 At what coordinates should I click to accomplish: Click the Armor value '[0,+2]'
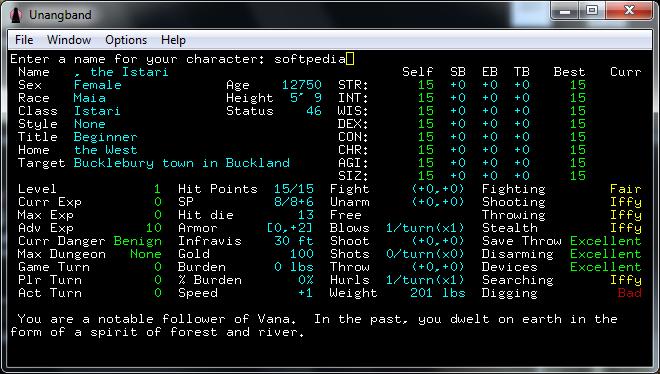tap(290, 228)
